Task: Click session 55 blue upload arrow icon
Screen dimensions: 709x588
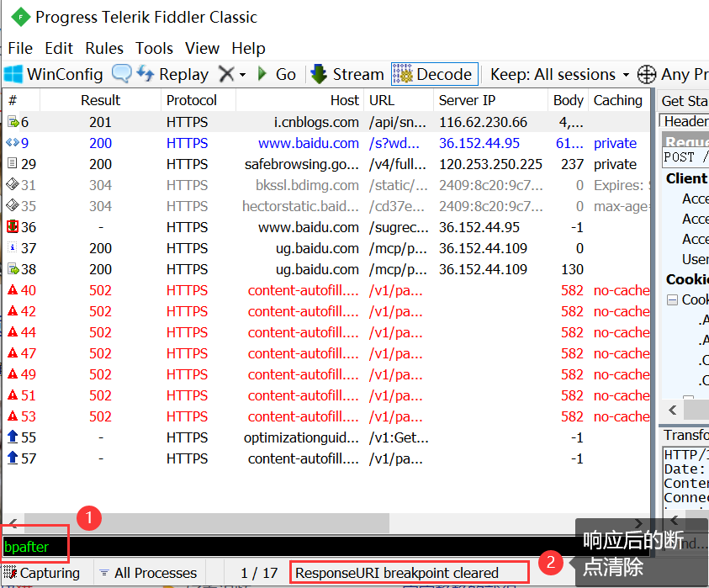Action: (x=13, y=437)
